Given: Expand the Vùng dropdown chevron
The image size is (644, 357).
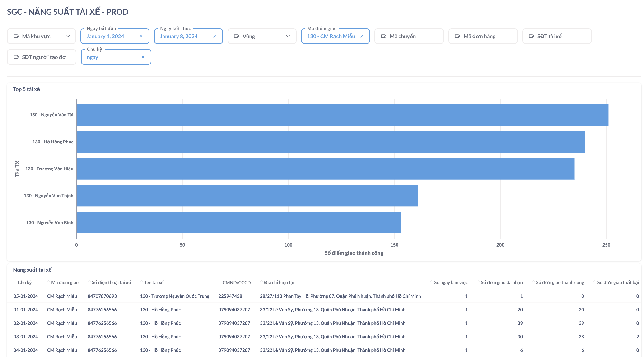Looking at the screenshot, I should pyautogui.click(x=288, y=36).
